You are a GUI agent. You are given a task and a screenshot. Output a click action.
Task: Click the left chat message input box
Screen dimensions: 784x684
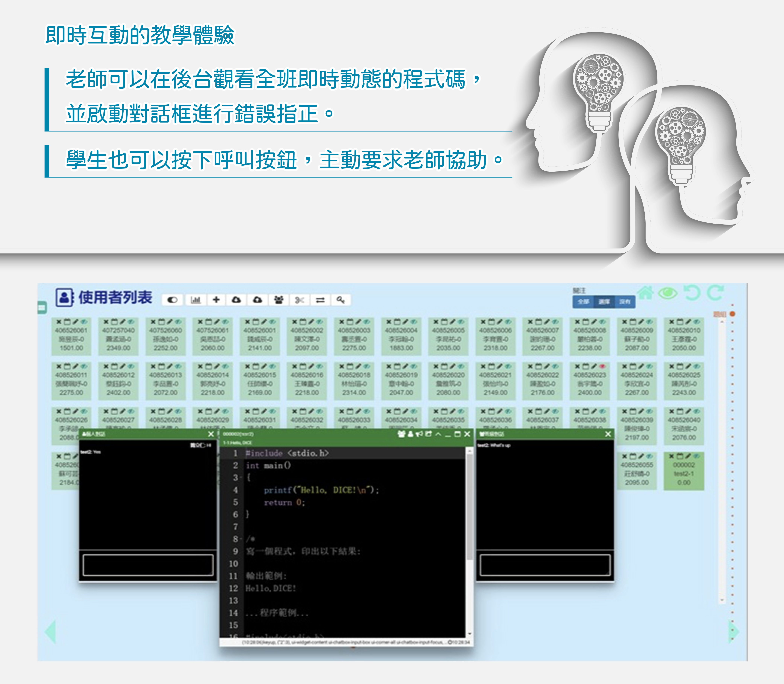pyautogui.click(x=148, y=565)
